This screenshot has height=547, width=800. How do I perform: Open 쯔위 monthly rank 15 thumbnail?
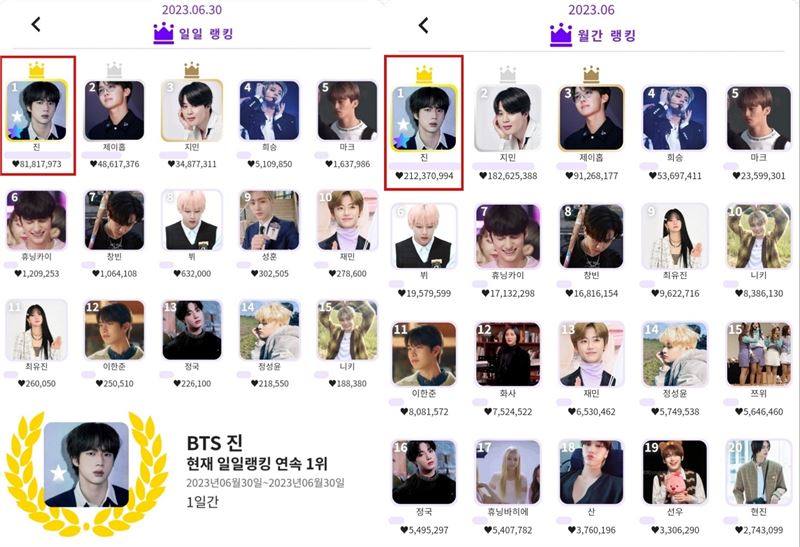click(759, 354)
